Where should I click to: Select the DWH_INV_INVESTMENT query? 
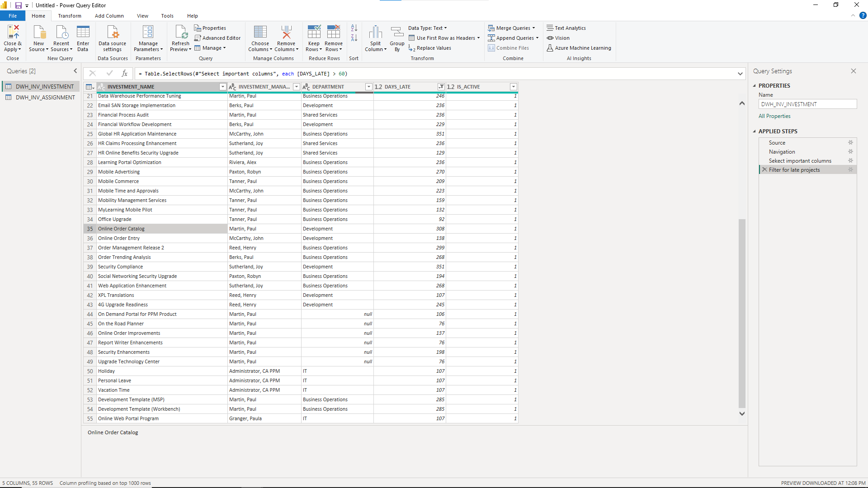pos(41,86)
